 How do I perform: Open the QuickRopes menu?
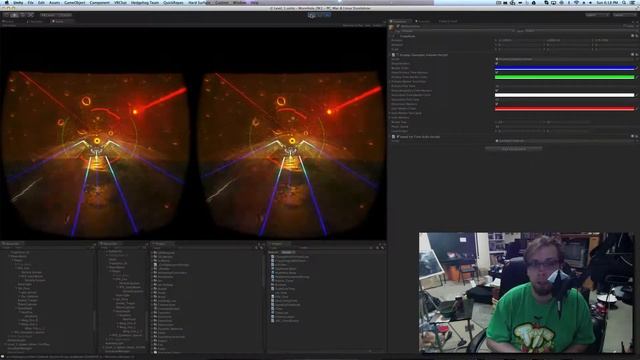[173, 2]
